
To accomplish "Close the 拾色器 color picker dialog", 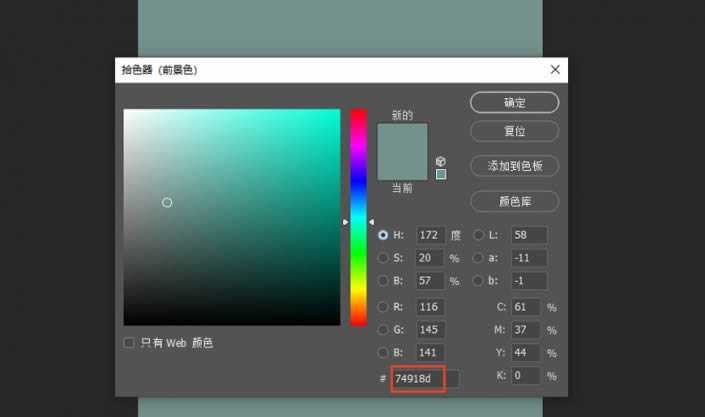I will (x=555, y=70).
